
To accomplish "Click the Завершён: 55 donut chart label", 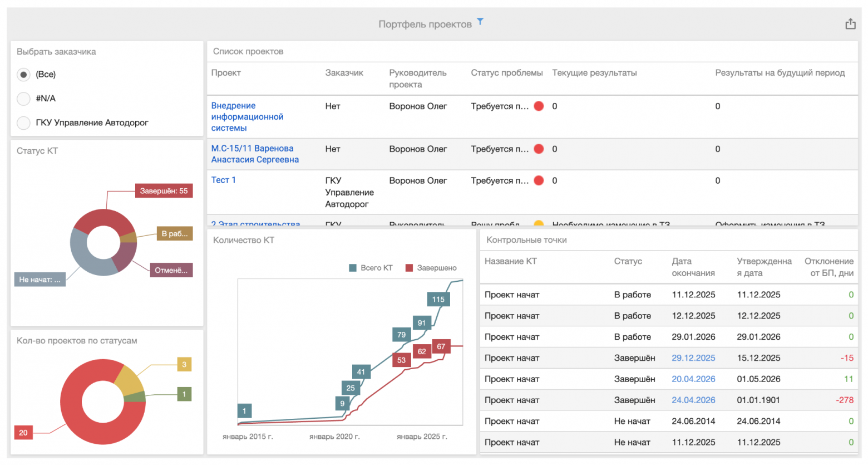I will pos(164,191).
